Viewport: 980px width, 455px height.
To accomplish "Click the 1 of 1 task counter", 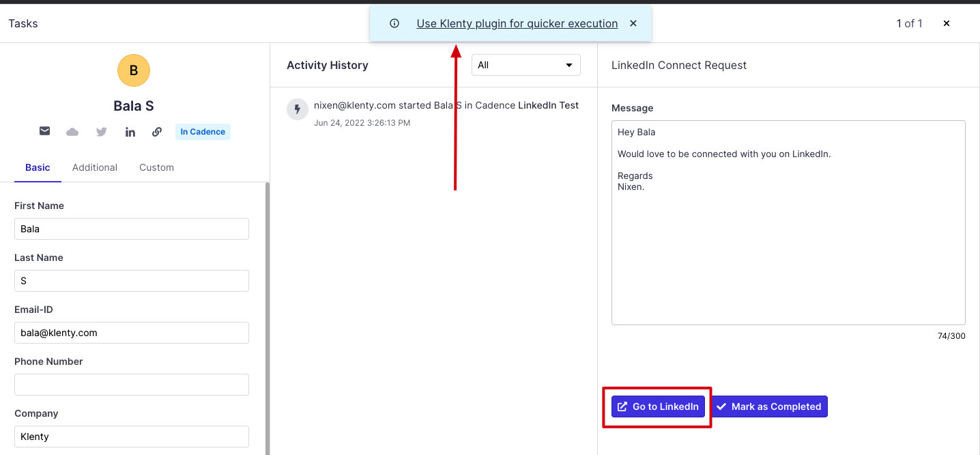I will 909,23.
